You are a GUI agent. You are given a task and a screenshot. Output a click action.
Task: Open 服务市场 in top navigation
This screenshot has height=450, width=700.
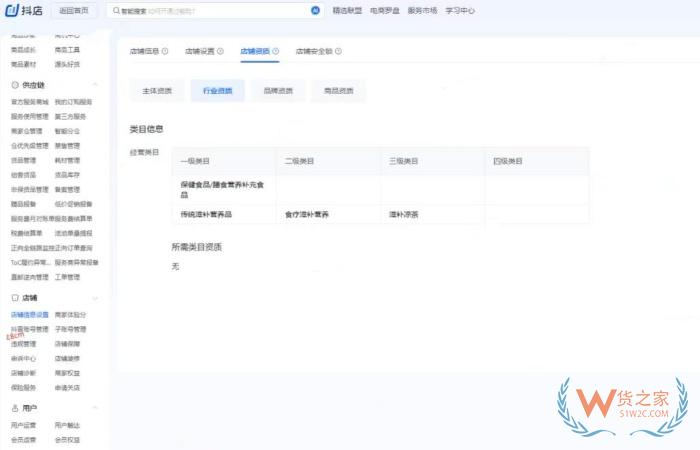click(422, 10)
